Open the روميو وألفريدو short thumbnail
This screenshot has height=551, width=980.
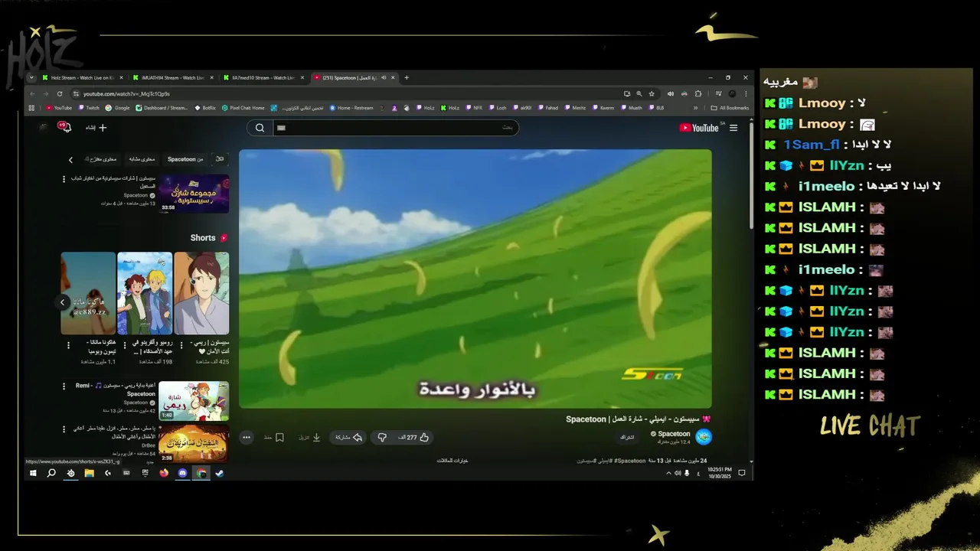tap(145, 293)
